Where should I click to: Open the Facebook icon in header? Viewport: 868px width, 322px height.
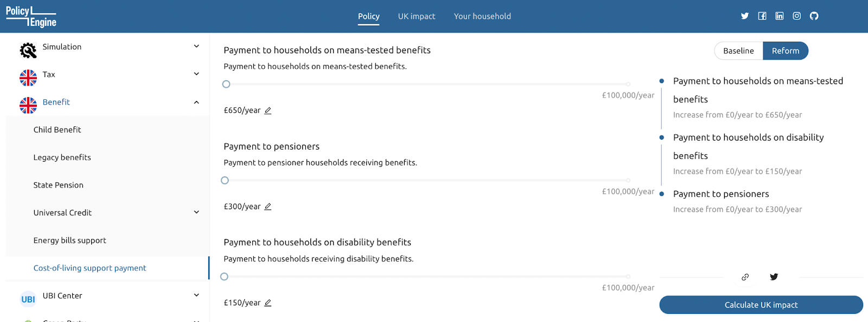point(762,16)
